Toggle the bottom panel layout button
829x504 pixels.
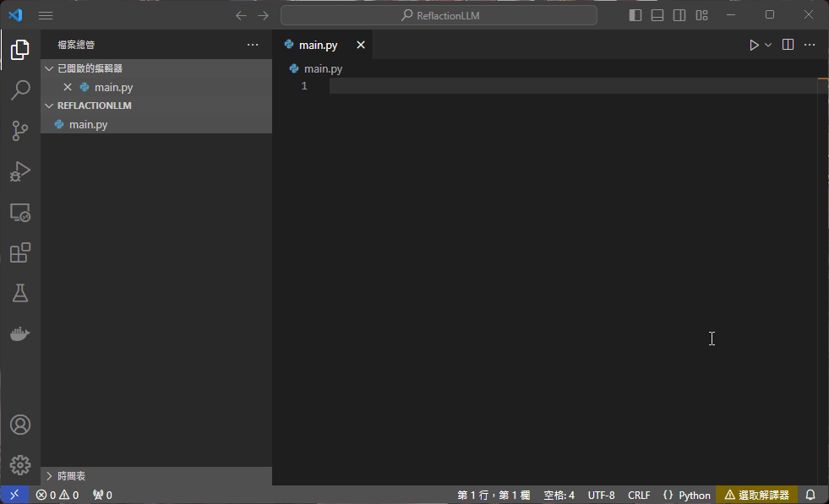[x=657, y=15]
